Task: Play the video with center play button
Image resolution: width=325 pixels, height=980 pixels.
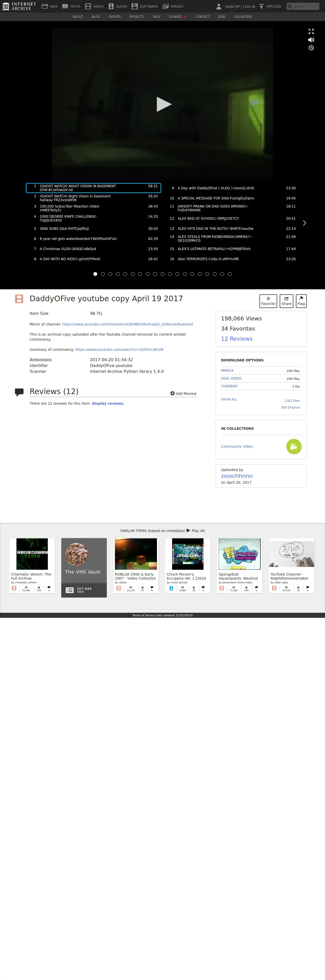Action: click(x=164, y=104)
